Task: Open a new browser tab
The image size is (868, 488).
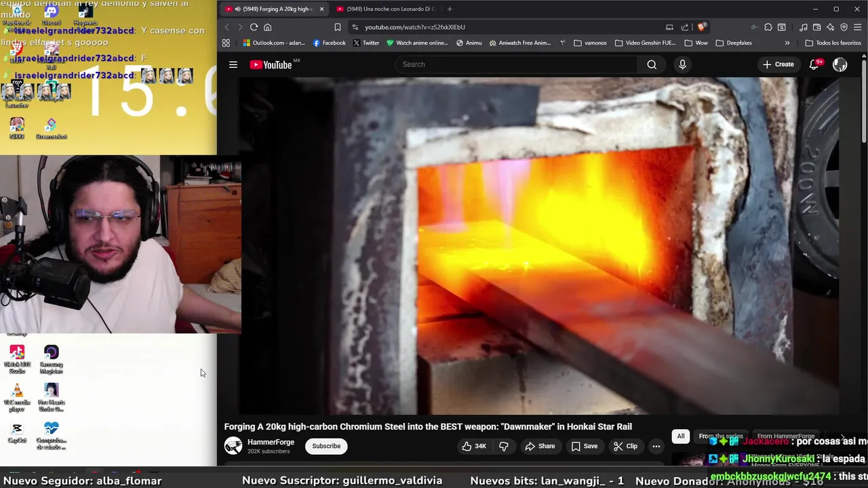Action: click(450, 9)
